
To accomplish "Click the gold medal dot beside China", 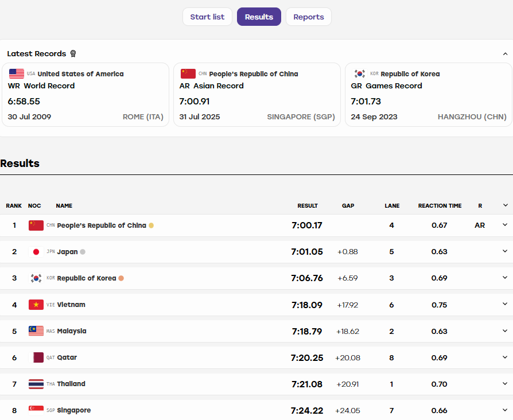I will pyautogui.click(x=151, y=225).
